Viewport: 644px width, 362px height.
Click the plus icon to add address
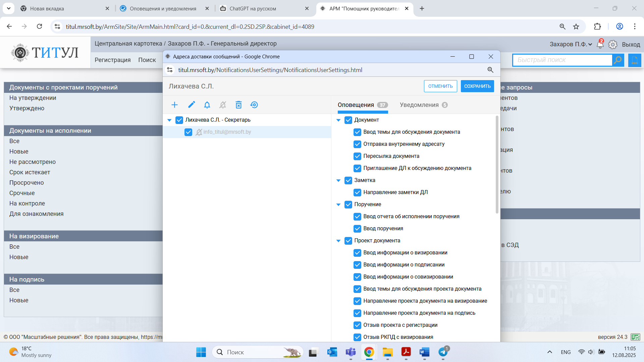point(174,105)
